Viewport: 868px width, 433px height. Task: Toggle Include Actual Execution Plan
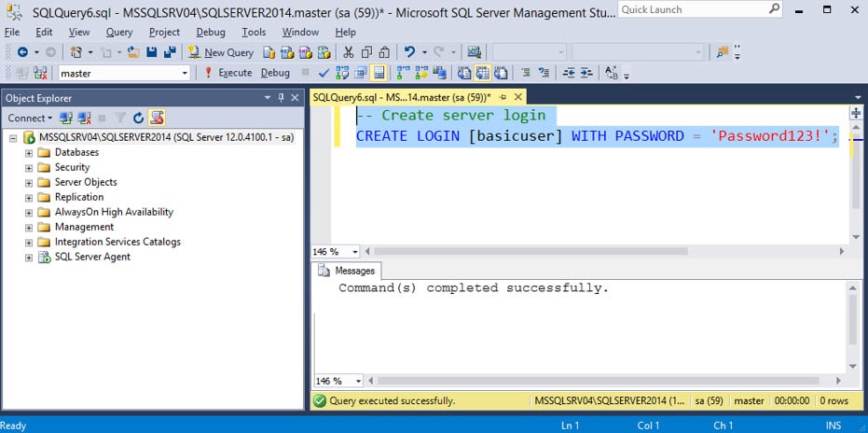point(403,73)
